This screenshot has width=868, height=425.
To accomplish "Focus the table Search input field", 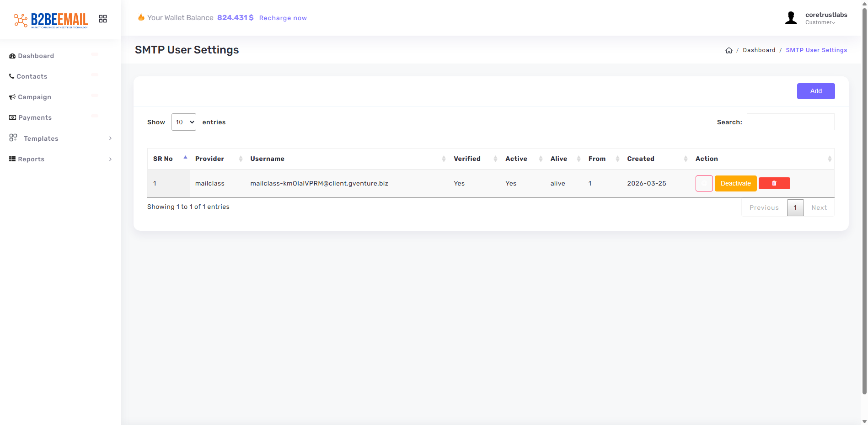I will click(x=790, y=122).
